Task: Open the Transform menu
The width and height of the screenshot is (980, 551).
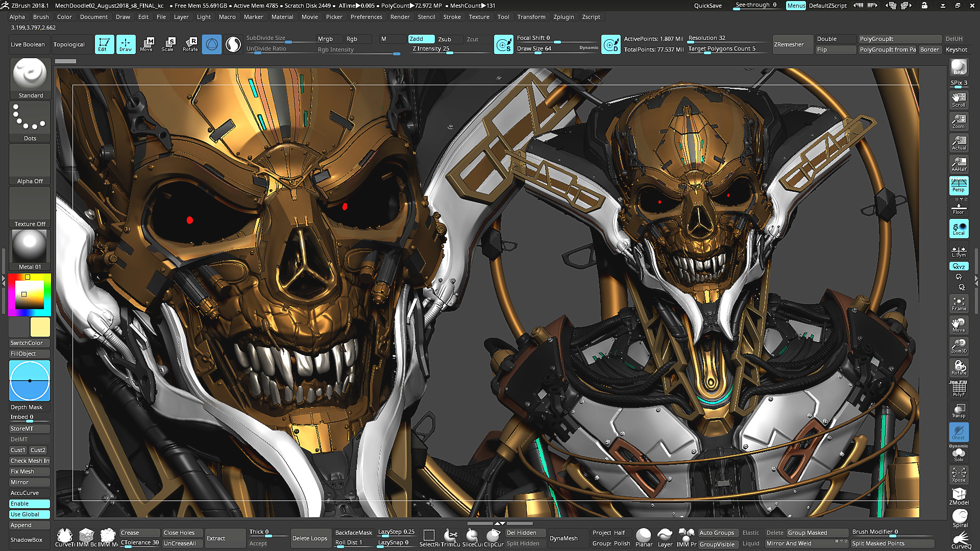Action: coord(531,17)
